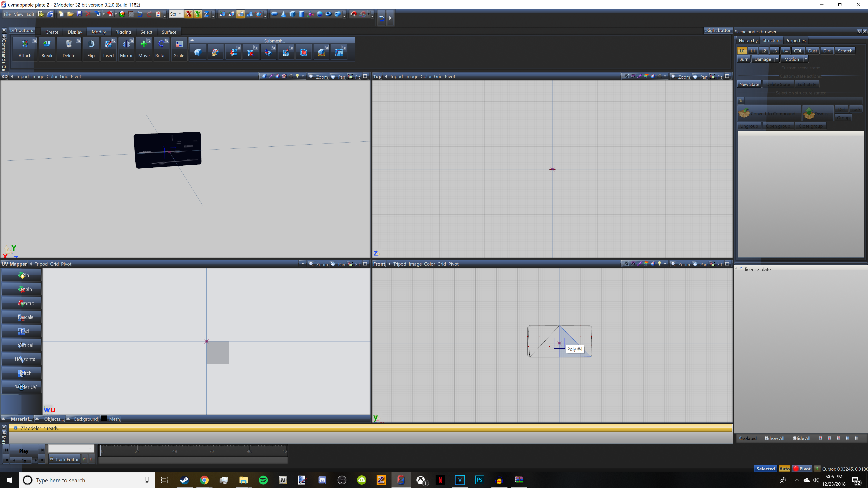
Task: Click the Stitch UV tool
Action: click(x=21, y=373)
